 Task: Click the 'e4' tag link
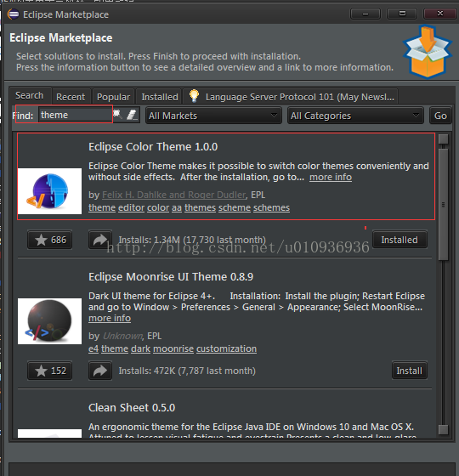(93, 348)
